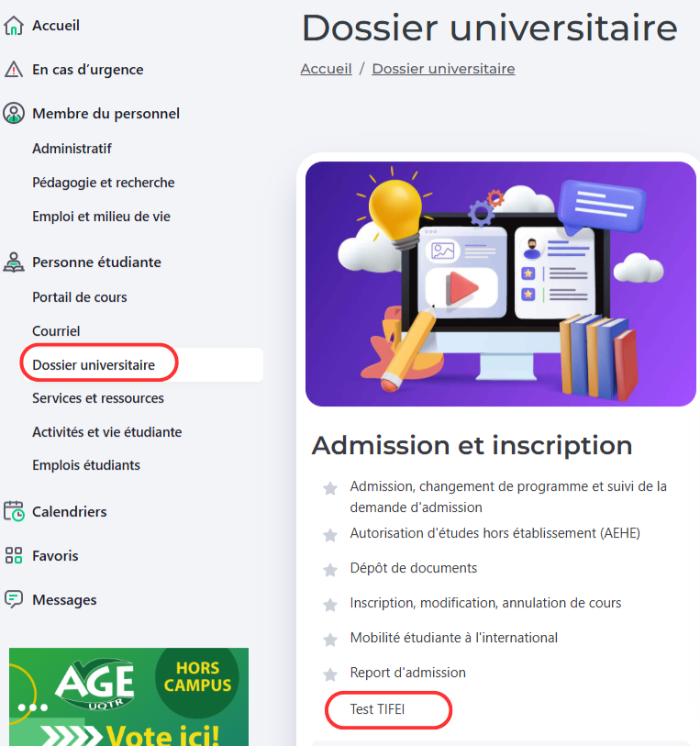Open Inscription, modification, annulation de cours
This screenshot has width=700, height=746.
(485, 603)
